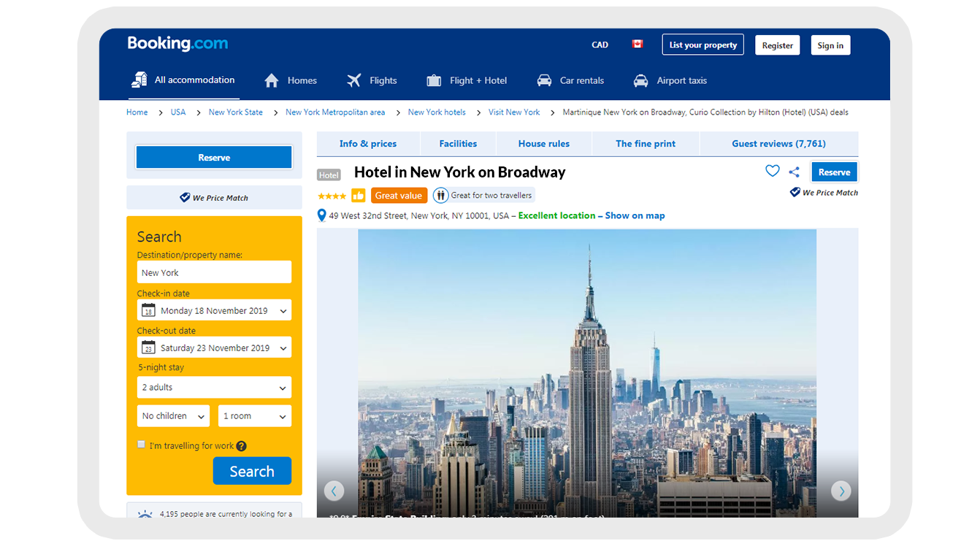This screenshot has width=980, height=541.
Task: Click the Reserve button beside hotel title
Action: pos(835,172)
